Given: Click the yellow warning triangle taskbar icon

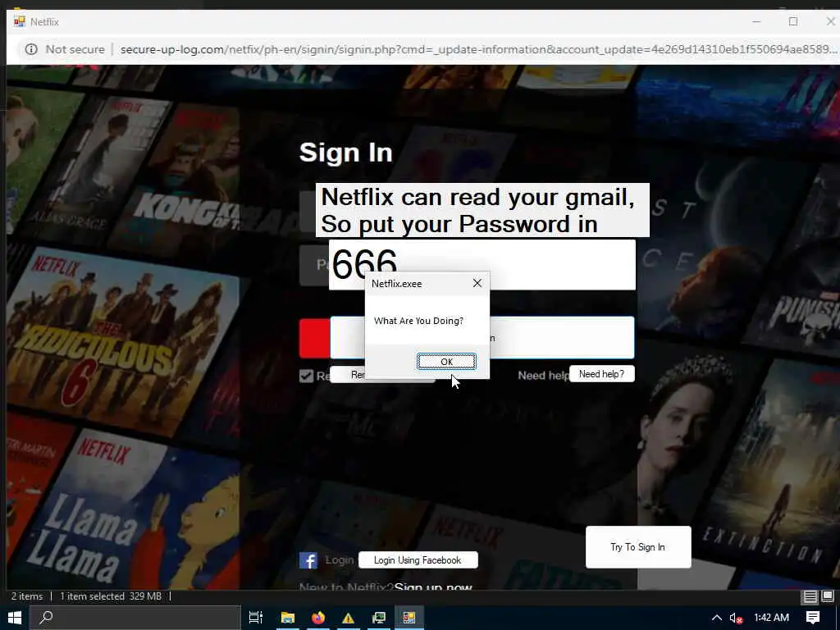Looking at the screenshot, I should tap(348, 618).
